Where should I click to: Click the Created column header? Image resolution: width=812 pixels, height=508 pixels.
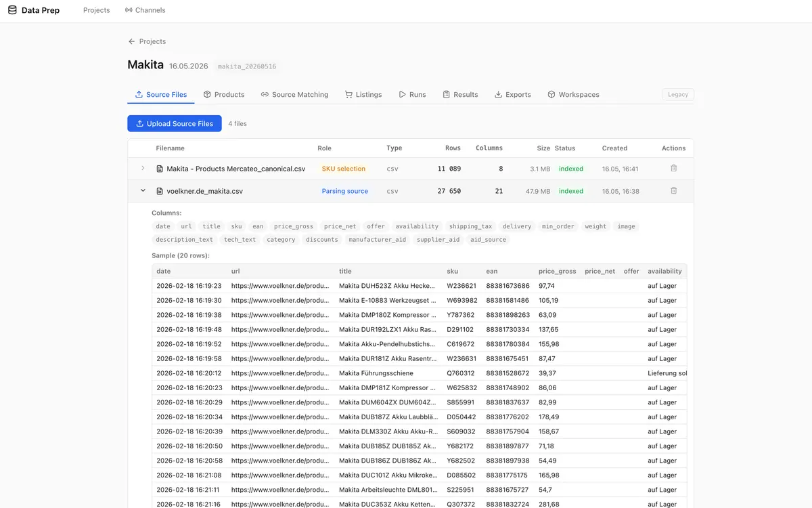pos(614,148)
